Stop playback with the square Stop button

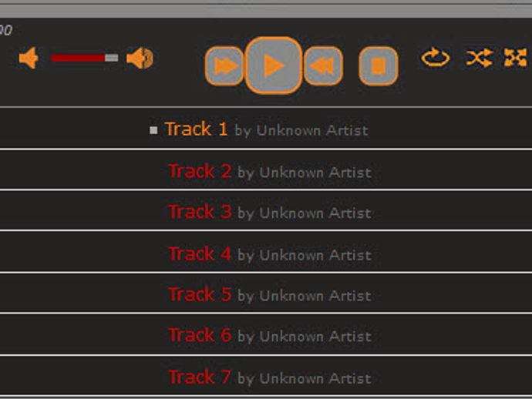click(x=379, y=65)
